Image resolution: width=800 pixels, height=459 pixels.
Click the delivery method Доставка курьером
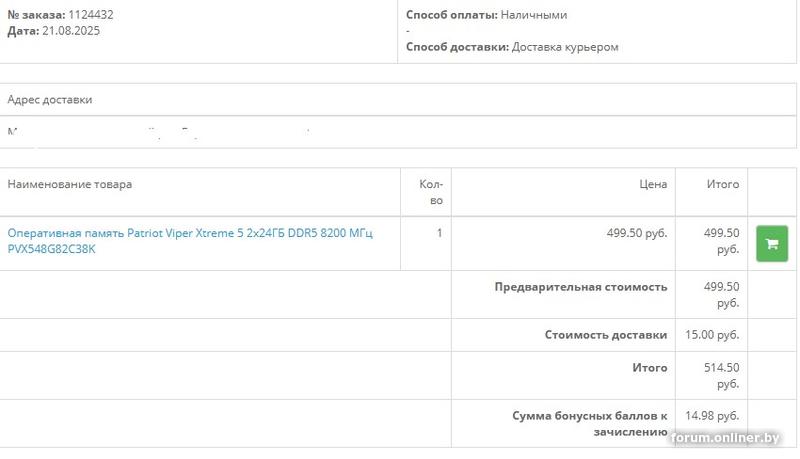point(565,47)
